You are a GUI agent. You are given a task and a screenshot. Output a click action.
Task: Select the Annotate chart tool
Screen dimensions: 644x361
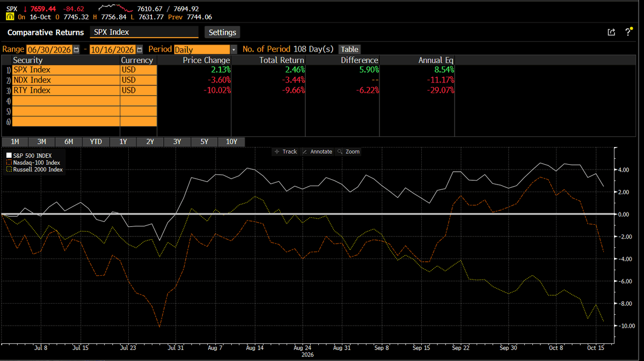[317, 152]
